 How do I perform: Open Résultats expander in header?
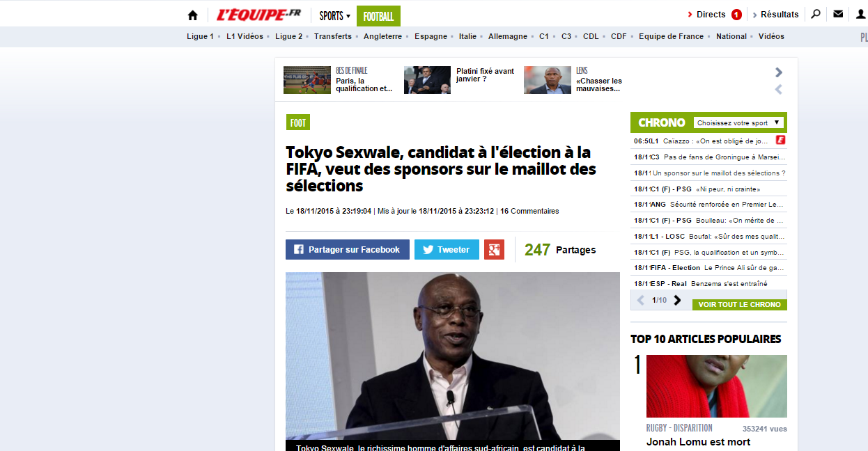775,14
